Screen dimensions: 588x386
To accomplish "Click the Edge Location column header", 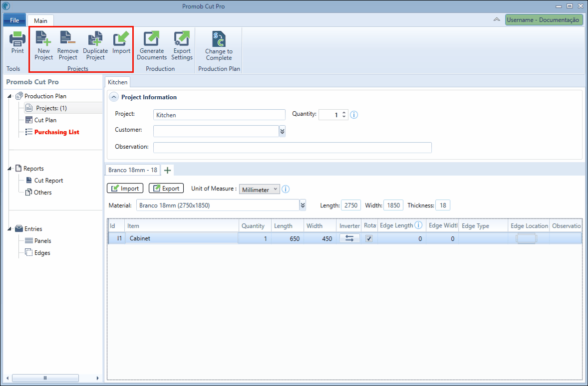I will coord(529,225).
